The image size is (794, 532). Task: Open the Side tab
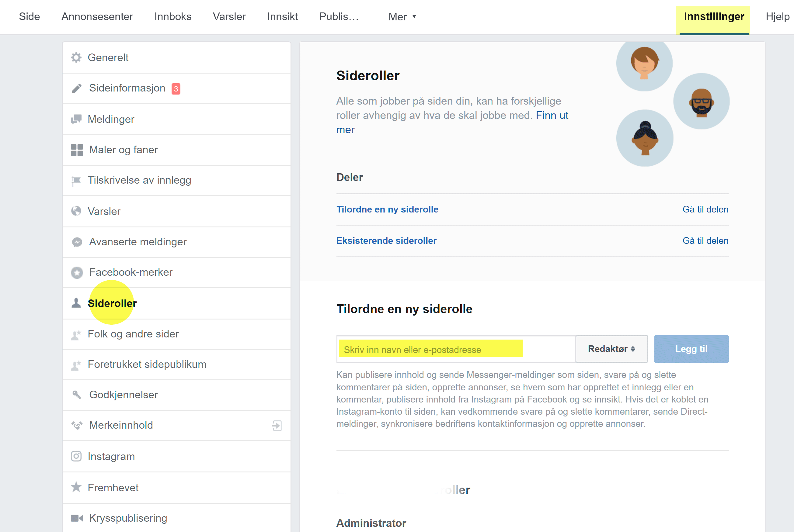pyautogui.click(x=29, y=16)
